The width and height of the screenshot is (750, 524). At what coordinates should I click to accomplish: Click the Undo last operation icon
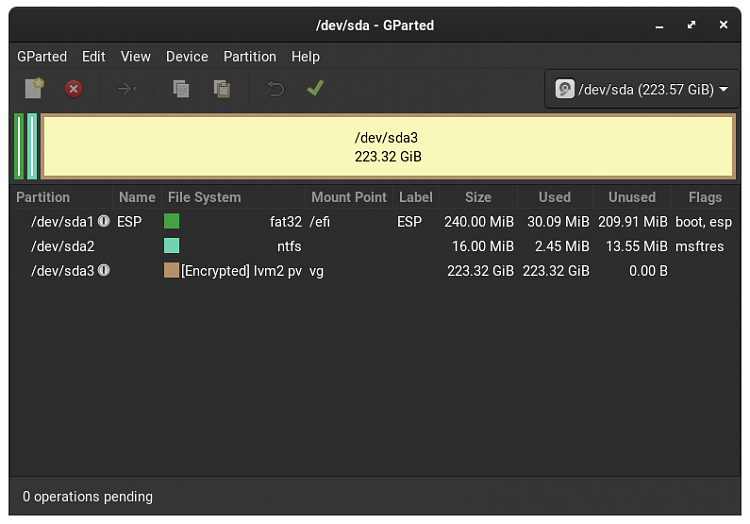pos(275,89)
